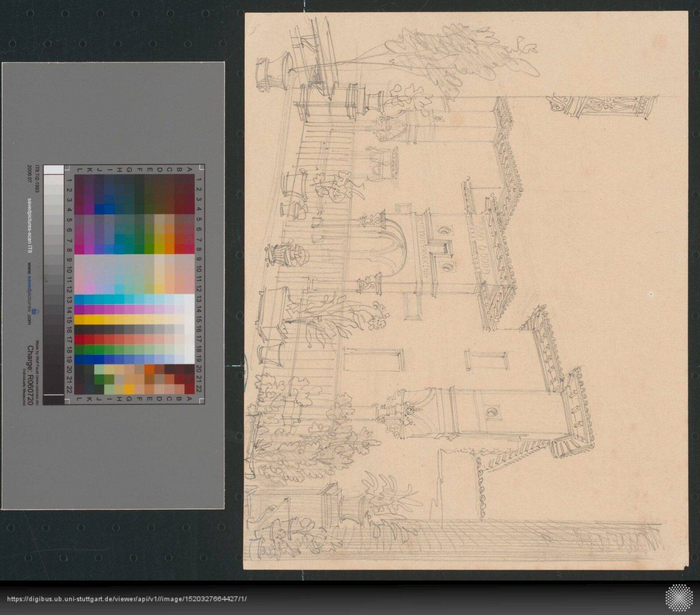
Task: Click the grayscale step wedge strip
Action: click(54, 284)
